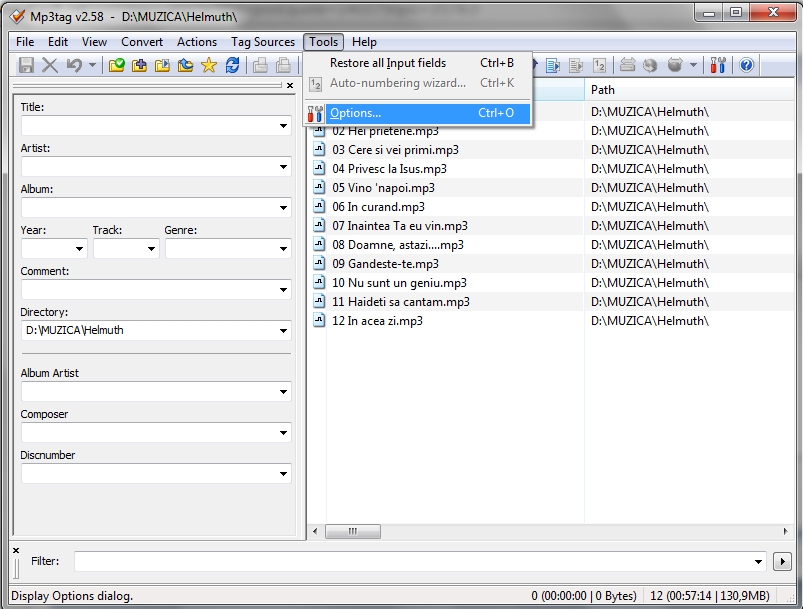
Task: Select the Auto-numbering wizard menu entry
Action: 419,83
